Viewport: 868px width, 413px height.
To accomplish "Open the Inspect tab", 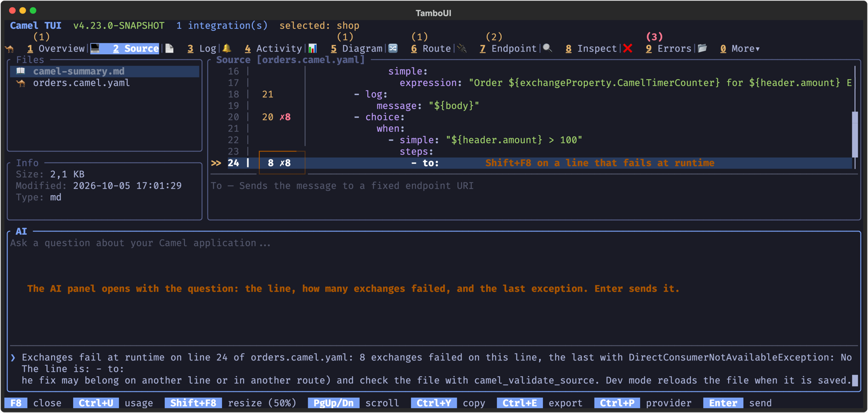I will click(x=591, y=49).
